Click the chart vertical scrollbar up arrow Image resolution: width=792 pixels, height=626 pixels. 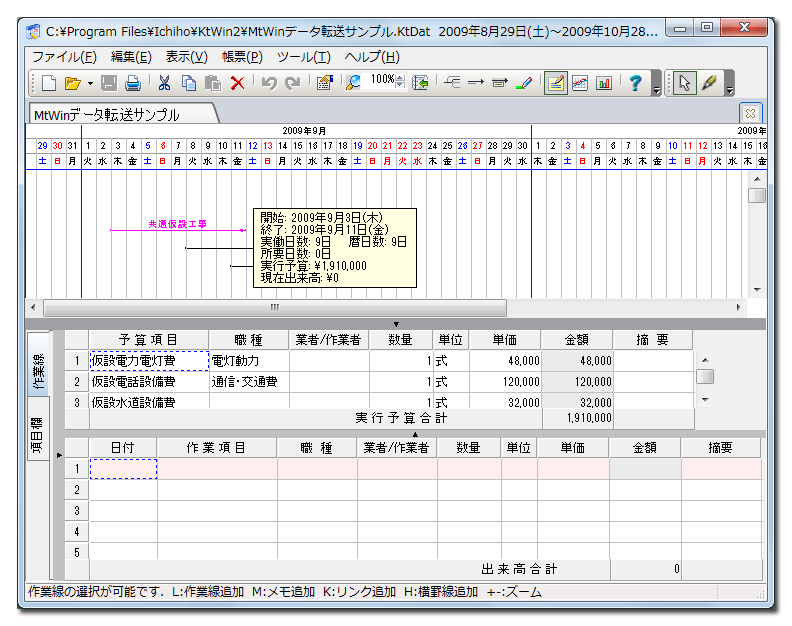(x=757, y=179)
